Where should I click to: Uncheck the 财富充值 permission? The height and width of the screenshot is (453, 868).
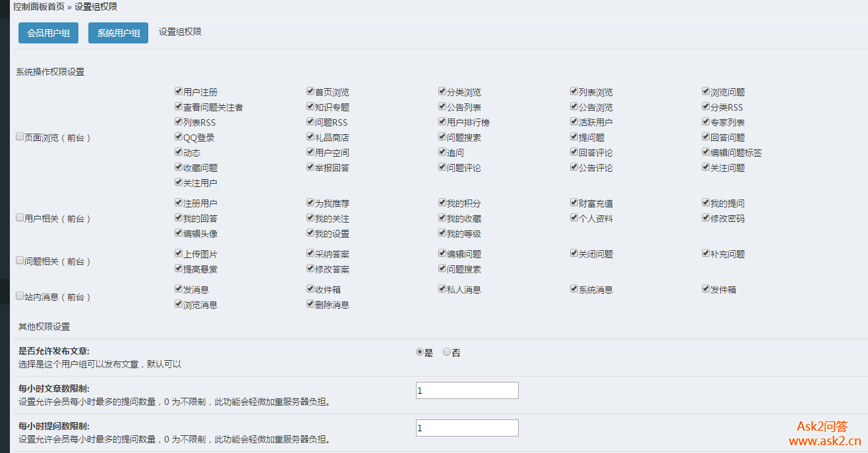(574, 203)
